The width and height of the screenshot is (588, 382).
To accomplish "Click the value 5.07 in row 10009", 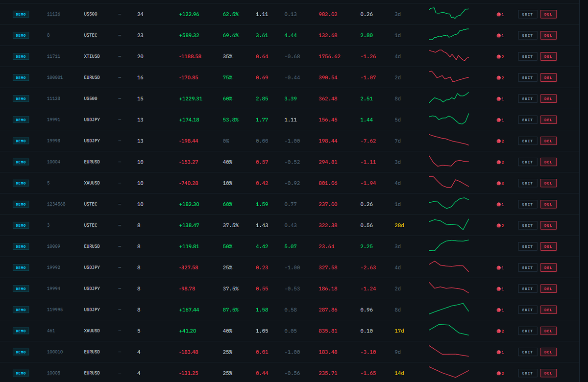I will [291, 246].
